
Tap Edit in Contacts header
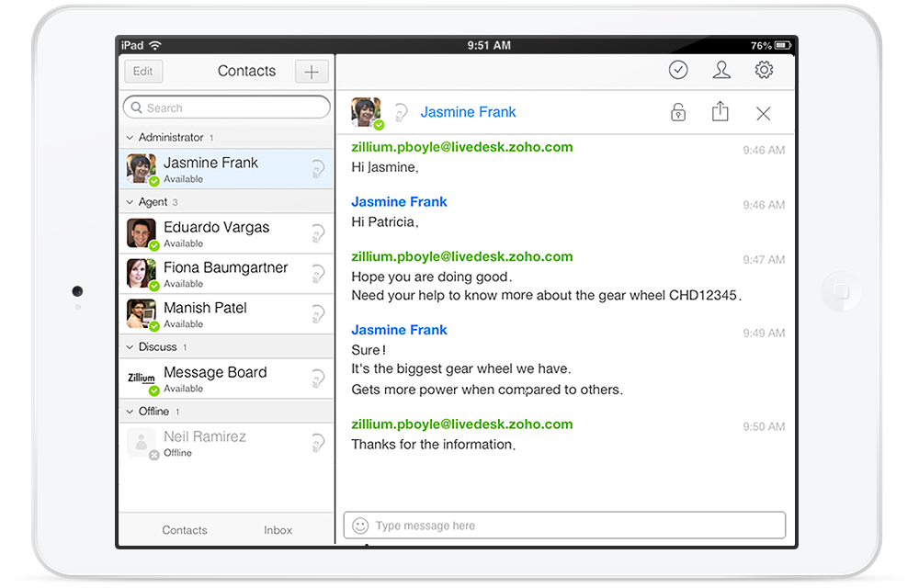(143, 72)
